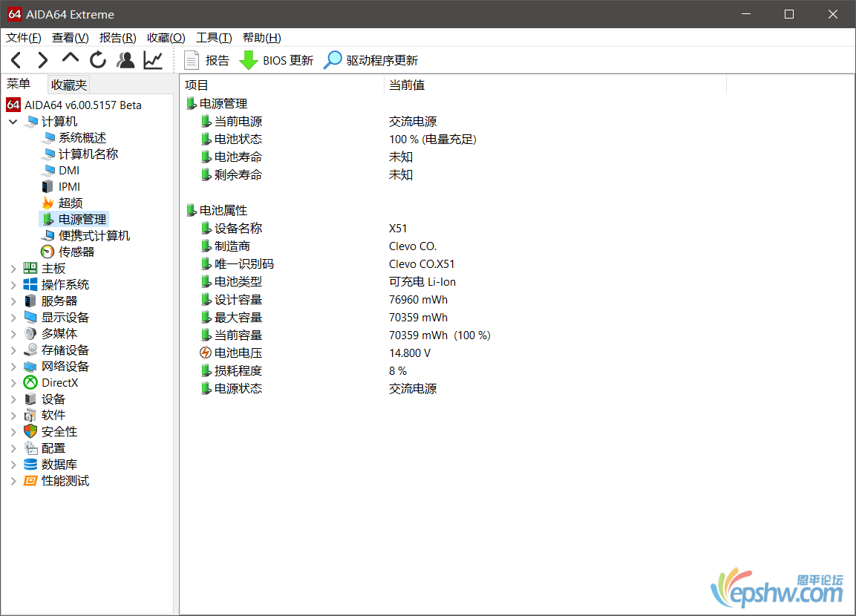Select 电源管理 in the tree

pos(82,220)
